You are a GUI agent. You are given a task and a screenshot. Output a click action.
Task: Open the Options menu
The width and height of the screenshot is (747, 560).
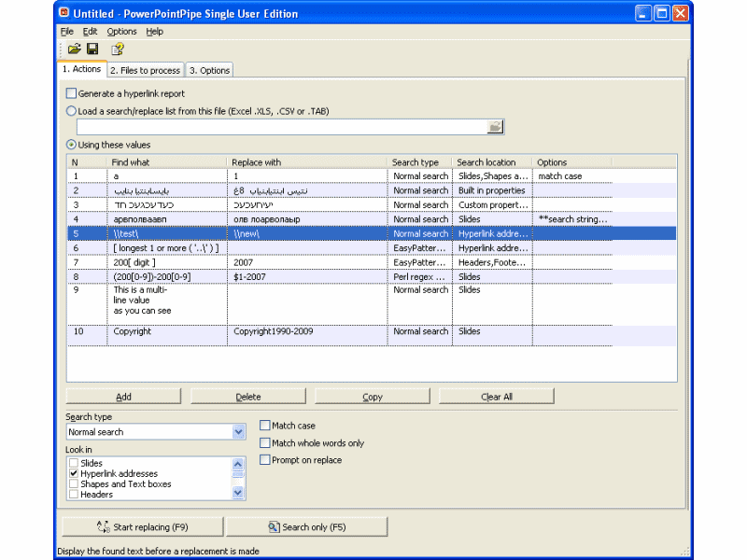click(x=121, y=32)
